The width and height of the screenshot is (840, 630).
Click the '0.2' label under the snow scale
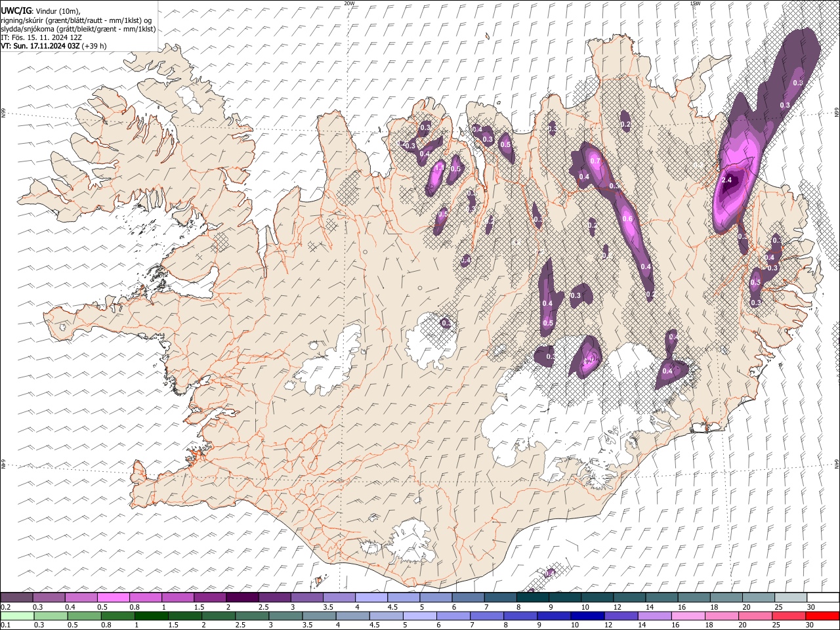(5, 607)
